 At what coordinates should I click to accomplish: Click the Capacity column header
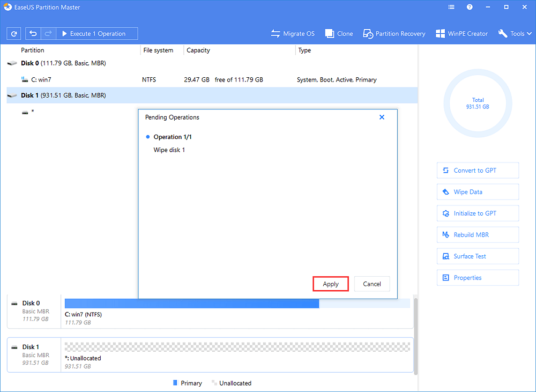point(198,50)
